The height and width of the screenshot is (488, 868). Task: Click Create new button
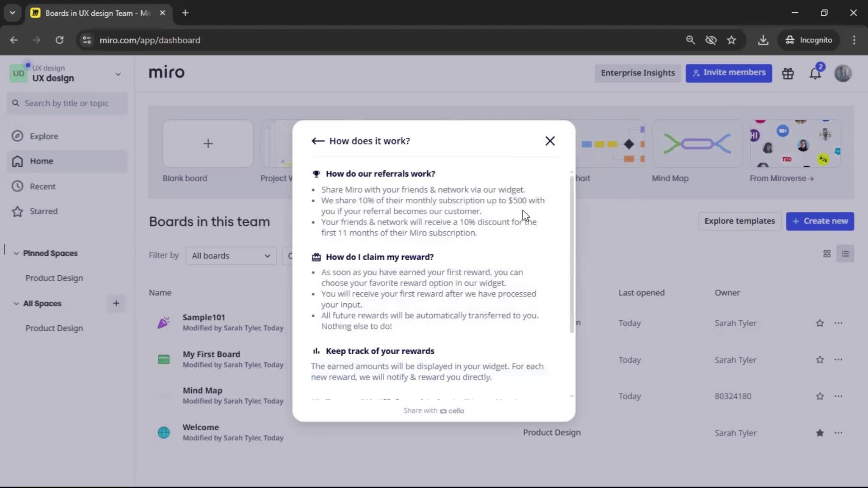[820, 221]
